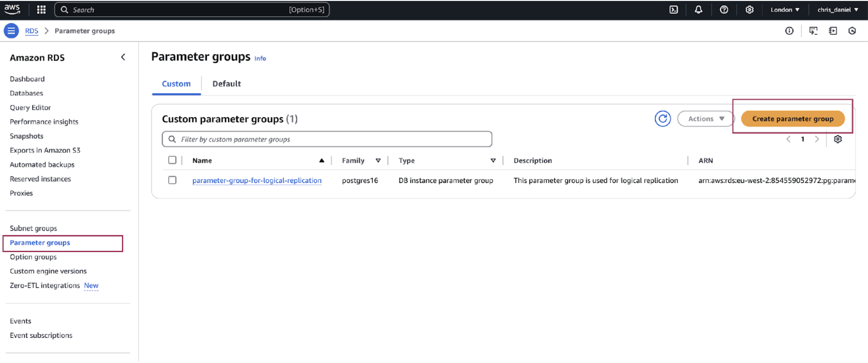Switch to the Default tab
Screen dimensions: 868x363
(227, 84)
